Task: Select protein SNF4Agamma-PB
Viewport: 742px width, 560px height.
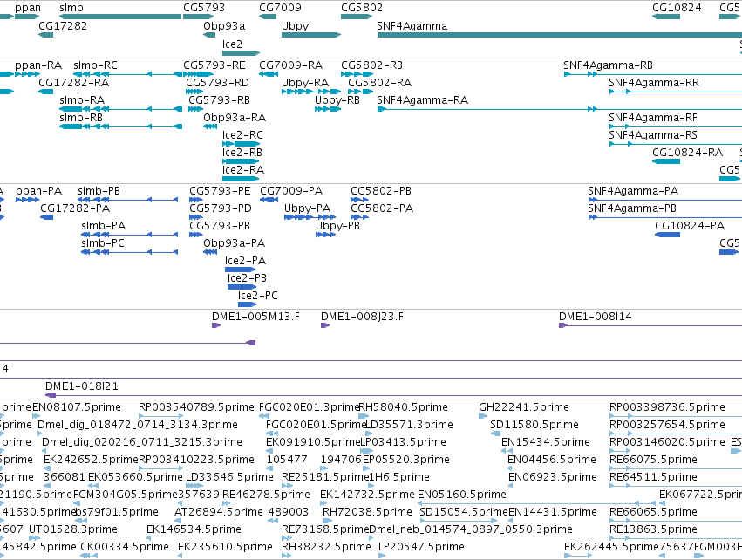Action: tap(632, 208)
